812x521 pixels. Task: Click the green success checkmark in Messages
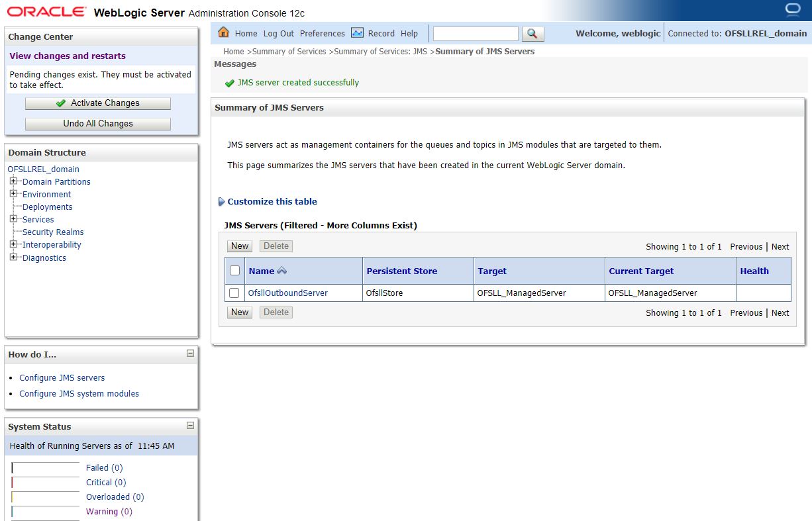230,83
